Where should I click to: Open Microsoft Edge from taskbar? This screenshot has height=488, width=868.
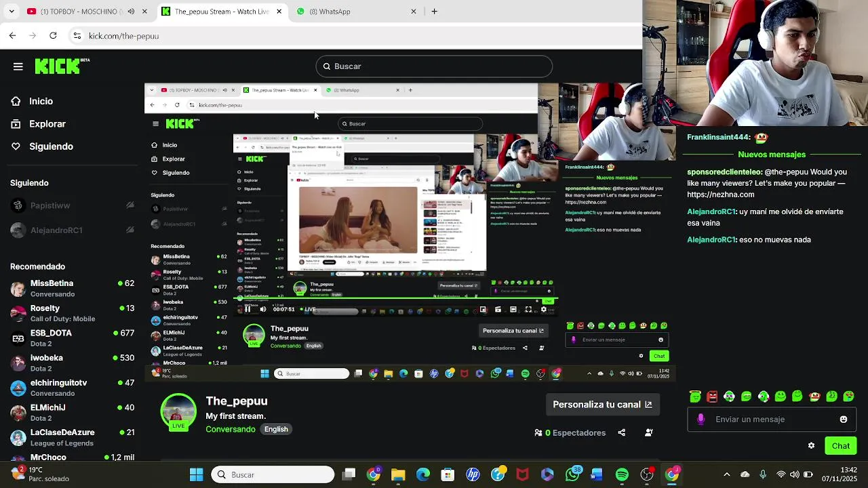[x=423, y=474]
